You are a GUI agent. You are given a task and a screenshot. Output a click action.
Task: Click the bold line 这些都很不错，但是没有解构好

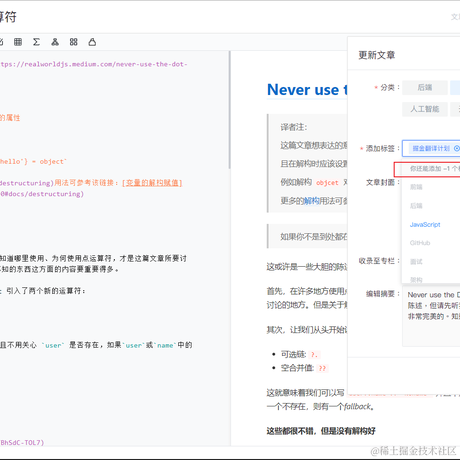point(321,431)
